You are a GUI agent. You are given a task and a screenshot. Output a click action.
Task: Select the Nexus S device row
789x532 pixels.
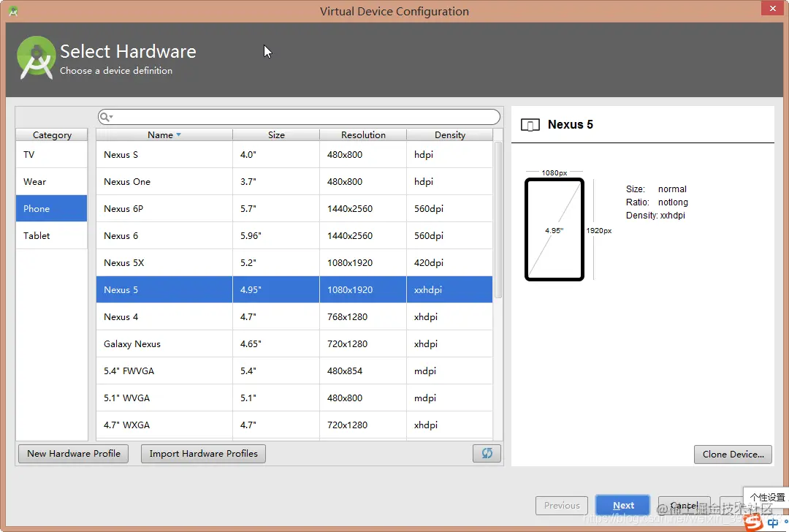[294, 154]
